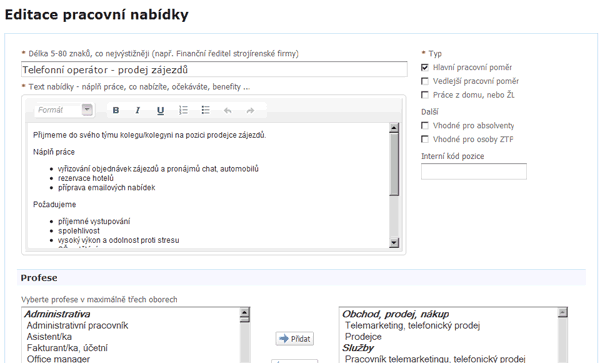The height and width of the screenshot is (363, 600).
Task: Click the Přidat button
Action: (x=295, y=339)
